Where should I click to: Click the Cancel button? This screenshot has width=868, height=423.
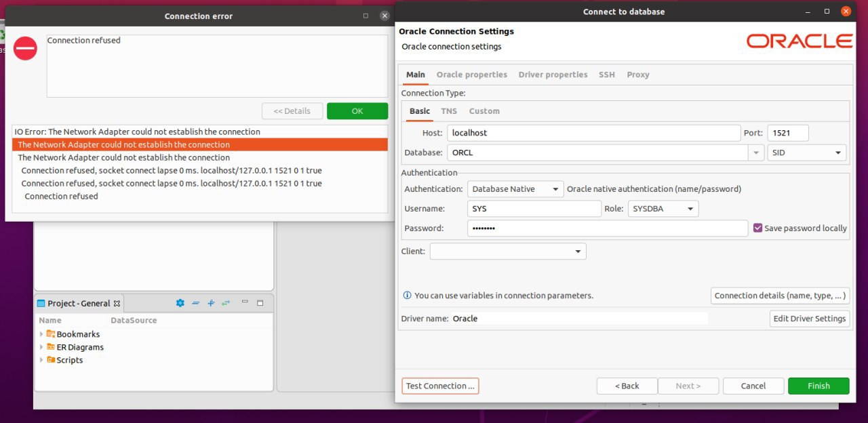pyautogui.click(x=753, y=386)
